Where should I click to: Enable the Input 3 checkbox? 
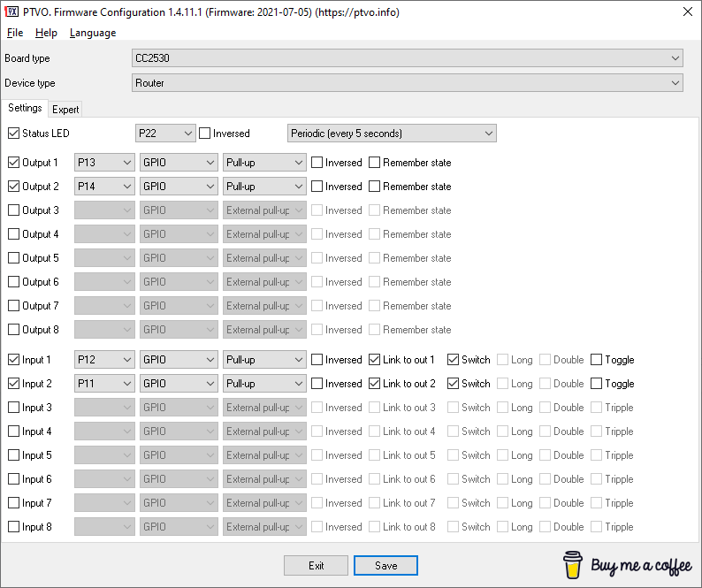(14, 408)
